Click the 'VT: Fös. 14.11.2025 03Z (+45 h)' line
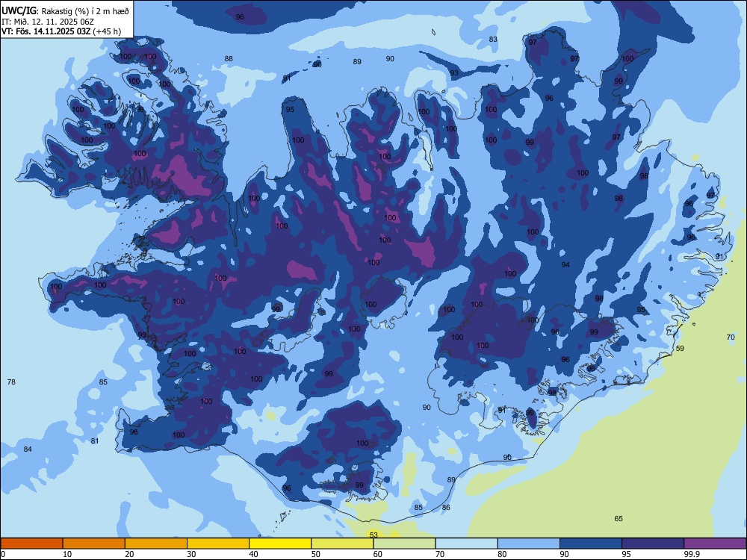Screen dimensions: 747x560 [x=61, y=31]
